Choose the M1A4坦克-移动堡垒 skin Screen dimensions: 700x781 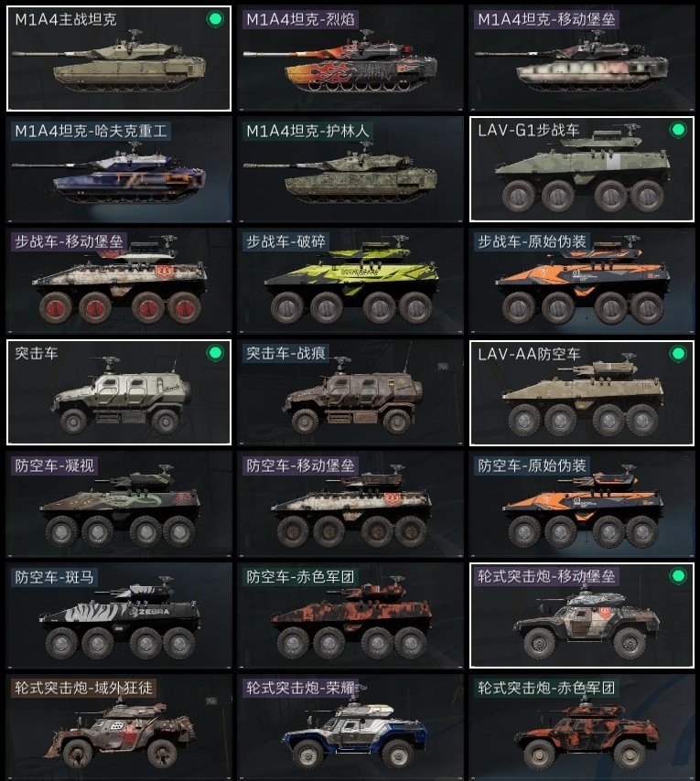(582, 59)
